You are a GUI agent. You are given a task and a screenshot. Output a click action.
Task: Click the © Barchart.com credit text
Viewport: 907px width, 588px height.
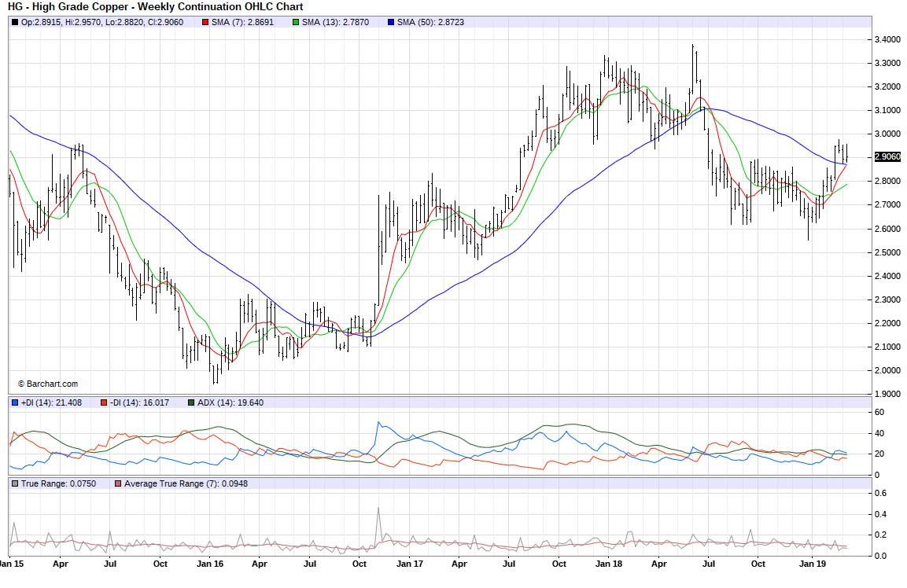(x=47, y=384)
